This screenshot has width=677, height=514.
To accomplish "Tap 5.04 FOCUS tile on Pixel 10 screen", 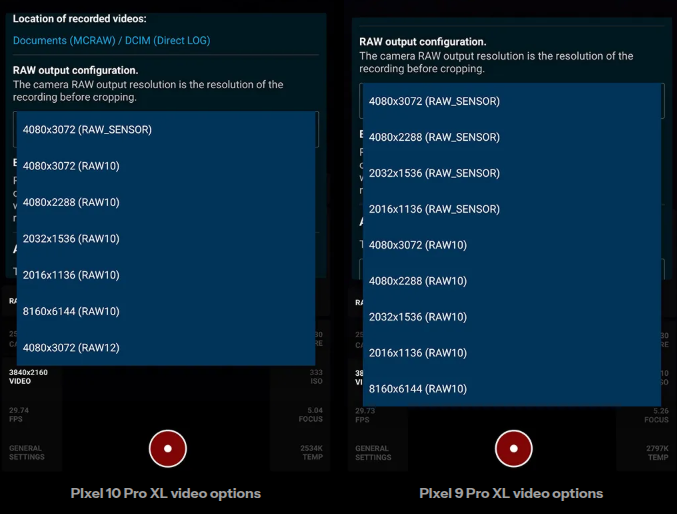I will coord(310,415).
